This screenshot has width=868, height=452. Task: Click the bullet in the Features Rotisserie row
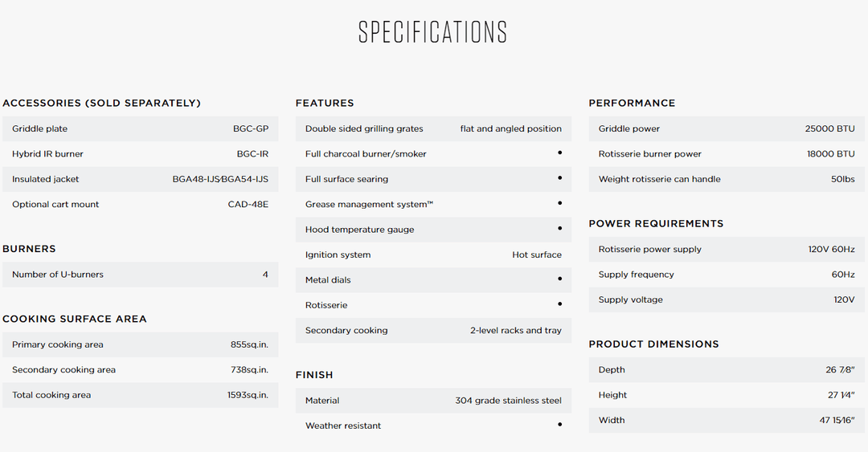559,304
